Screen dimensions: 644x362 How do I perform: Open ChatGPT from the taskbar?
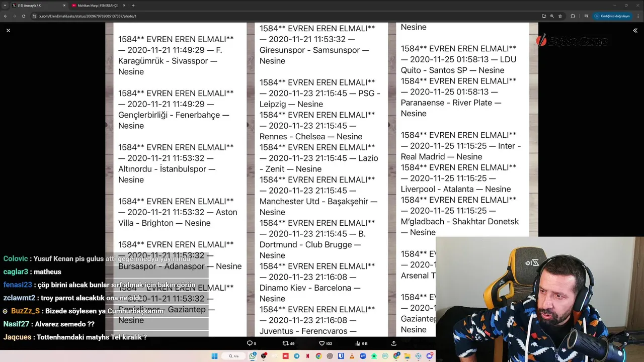[330, 356]
